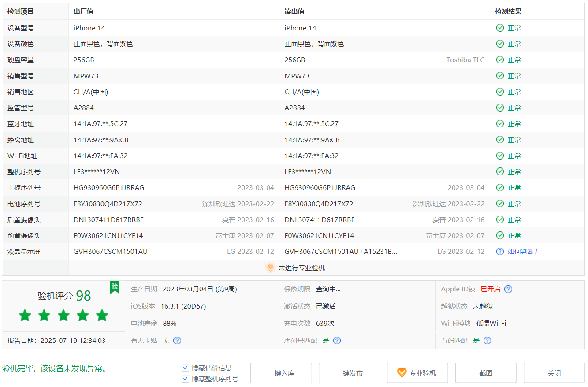Click the green check icon in 前置摄像头 row

click(x=500, y=235)
